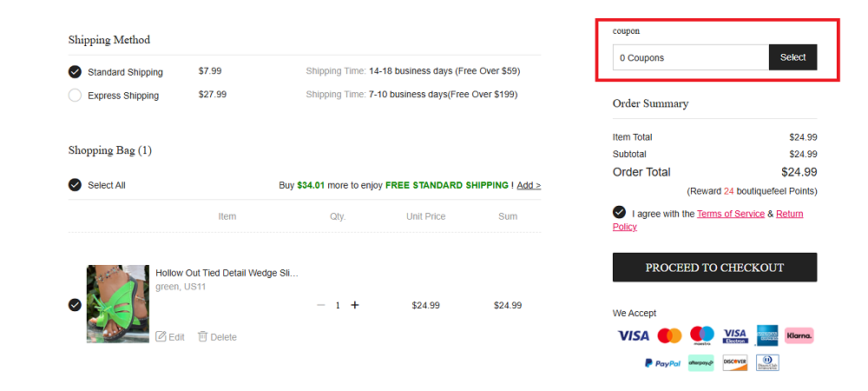Viewport: 868px width, 391px height.
Task: Click the Klarna payment icon
Action: point(799,335)
